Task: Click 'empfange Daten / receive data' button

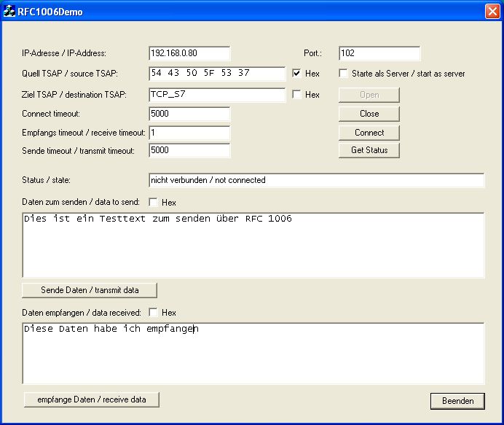Action: [x=91, y=399]
